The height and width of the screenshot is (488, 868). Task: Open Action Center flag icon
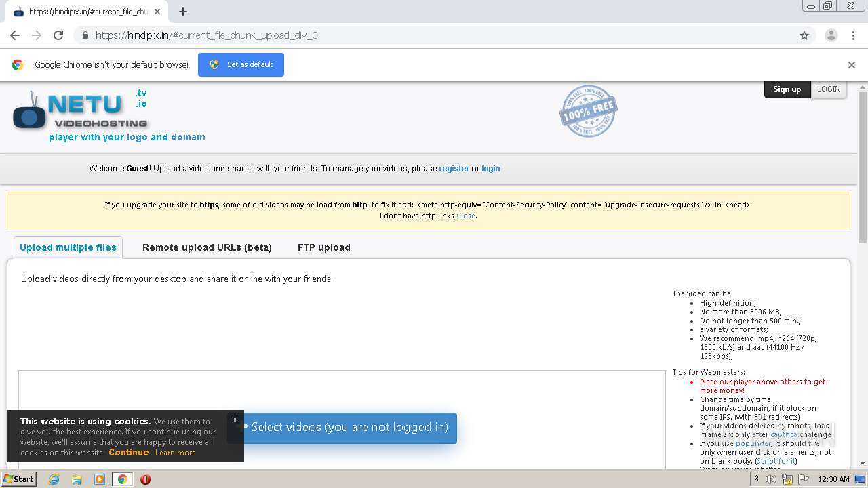(802, 479)
